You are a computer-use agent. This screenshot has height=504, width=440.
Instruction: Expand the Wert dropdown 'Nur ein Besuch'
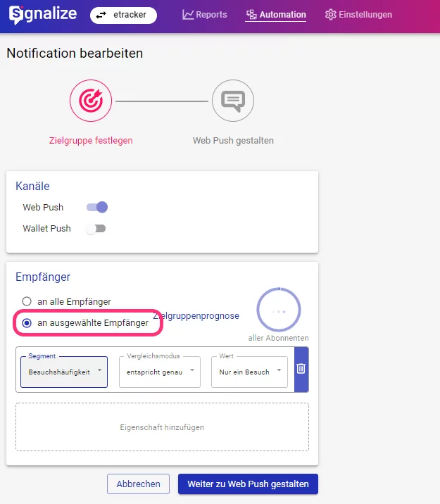click(x=249, y=371)
